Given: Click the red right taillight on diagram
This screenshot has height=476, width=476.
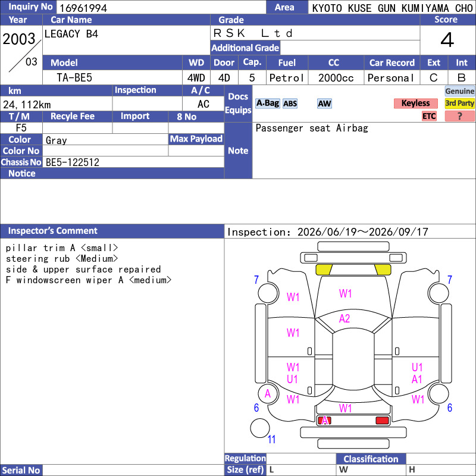Looking at the screenshot, I should [x=382, y=420].
